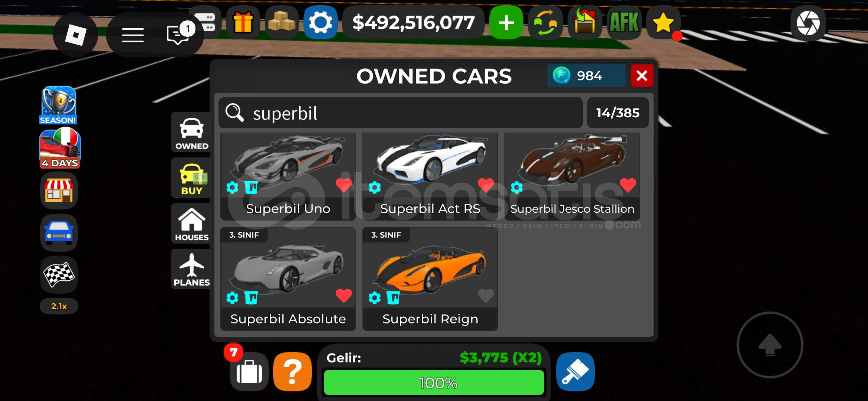Unfavorite Superbil Uno with heart

point(343,185)
